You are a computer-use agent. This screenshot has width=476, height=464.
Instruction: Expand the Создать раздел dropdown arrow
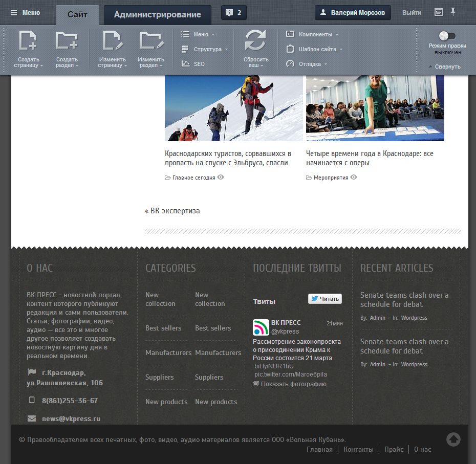(77, 65)
